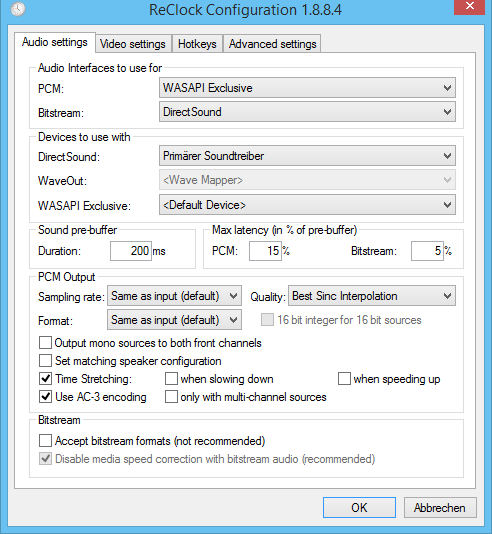Click the Devices to use with heading
Screen dimensions: 492x534
point(84,137)
